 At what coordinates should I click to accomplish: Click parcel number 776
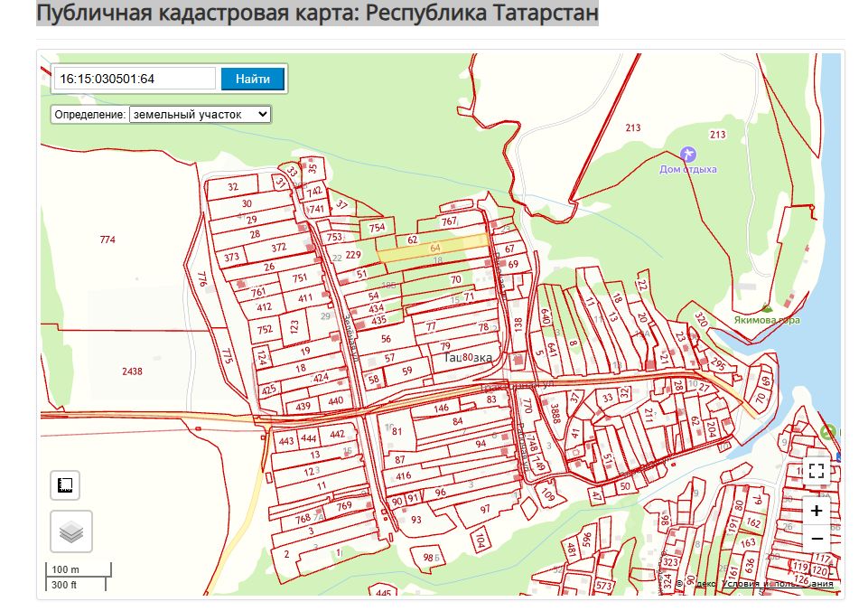(202, 278)
